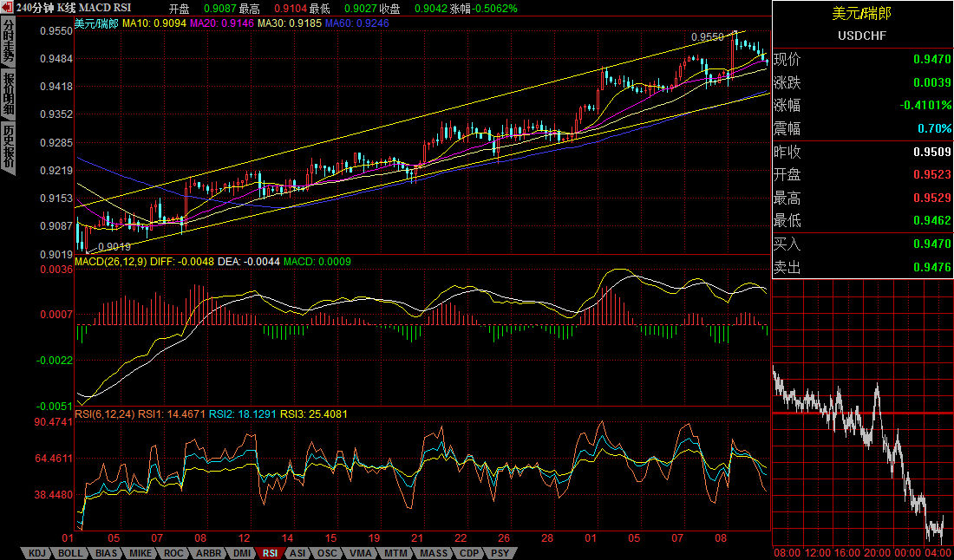Click the 最高 0.9529 row in quote panel
Screen dimensions: 954x560
(x=863, y=198)
